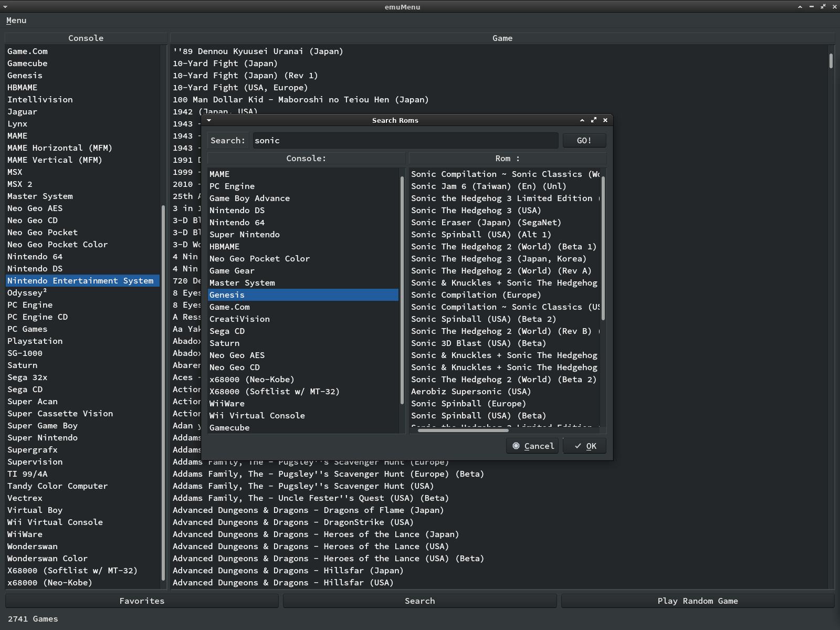Select Game Boy Advance in search consoles

[303, 198]
